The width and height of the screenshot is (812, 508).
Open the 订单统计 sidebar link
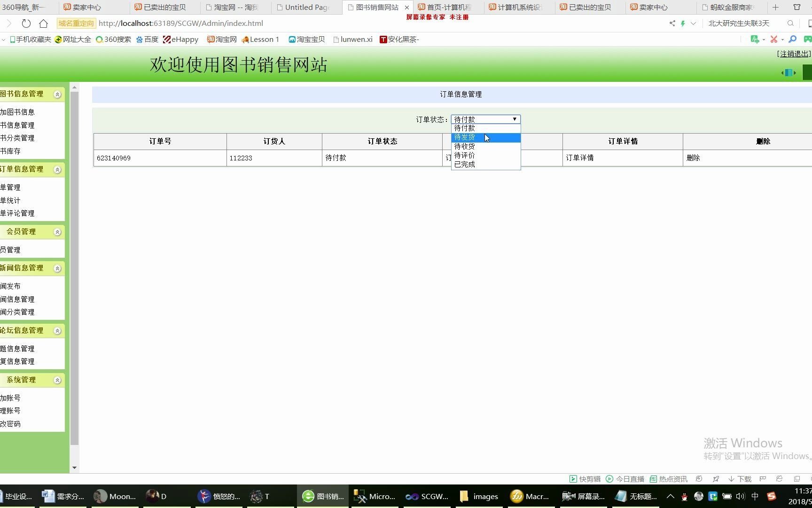pos(10,200)
